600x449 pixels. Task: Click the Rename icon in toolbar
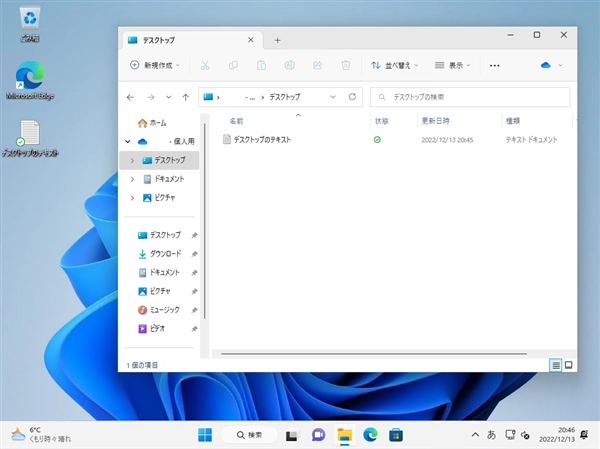click(x=290, y=65)
